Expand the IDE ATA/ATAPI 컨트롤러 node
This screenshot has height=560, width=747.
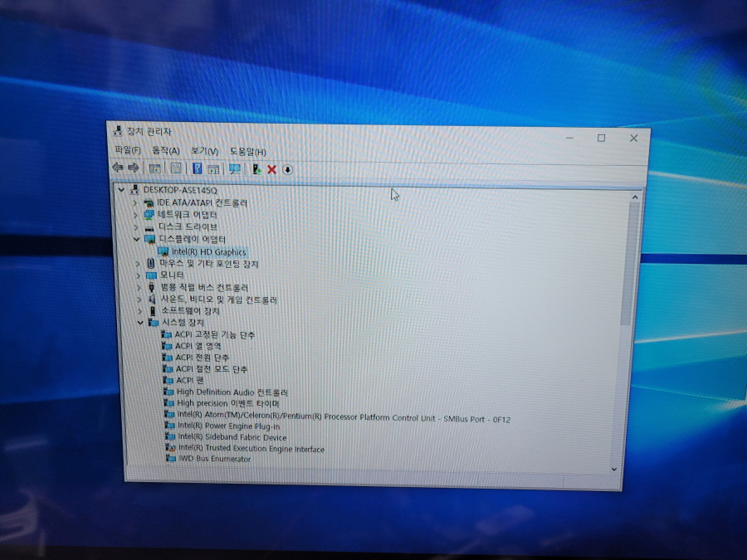tap(134, 202)
